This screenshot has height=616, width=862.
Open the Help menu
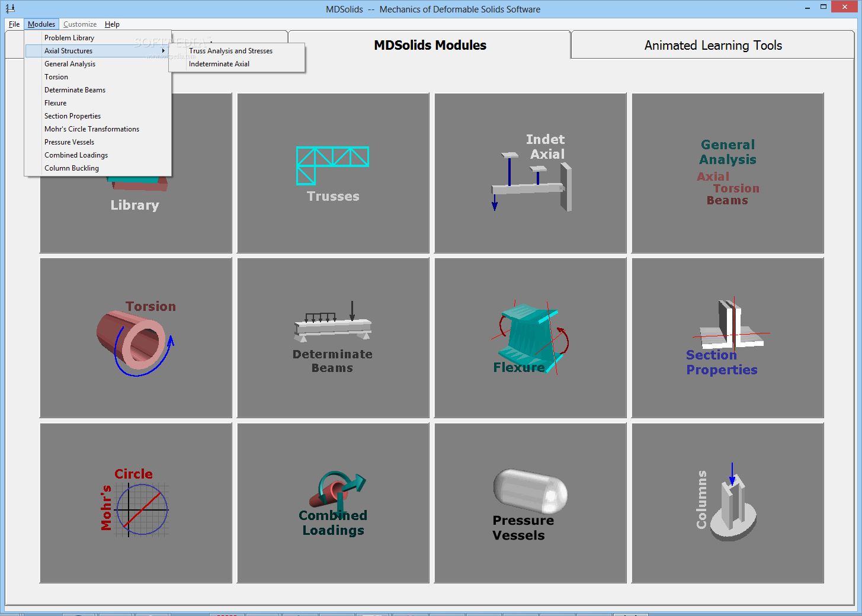point(112,24)
